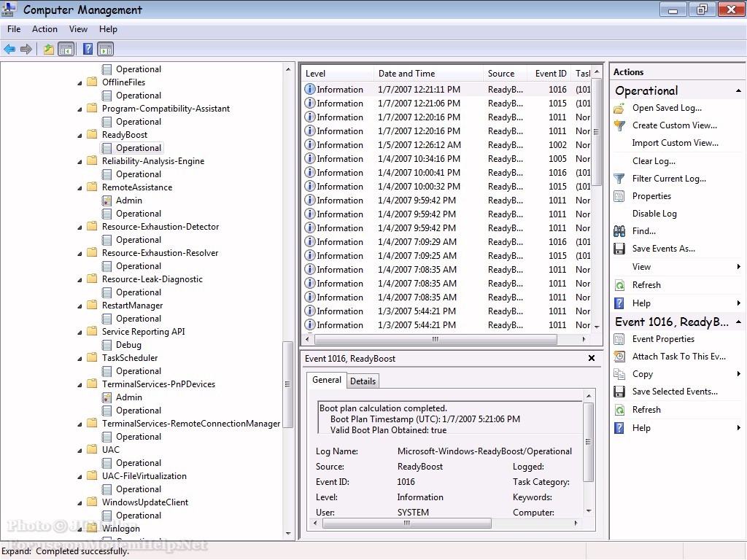Click the Attach Task clock icon
747x560 pixels.
point(619,357)
